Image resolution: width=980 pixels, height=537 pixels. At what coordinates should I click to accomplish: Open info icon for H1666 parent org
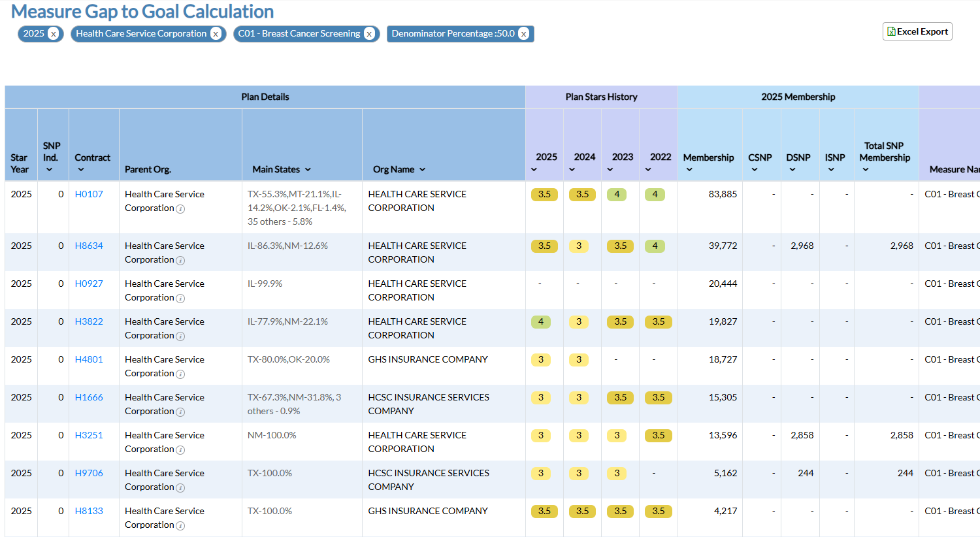click(180, 412)
